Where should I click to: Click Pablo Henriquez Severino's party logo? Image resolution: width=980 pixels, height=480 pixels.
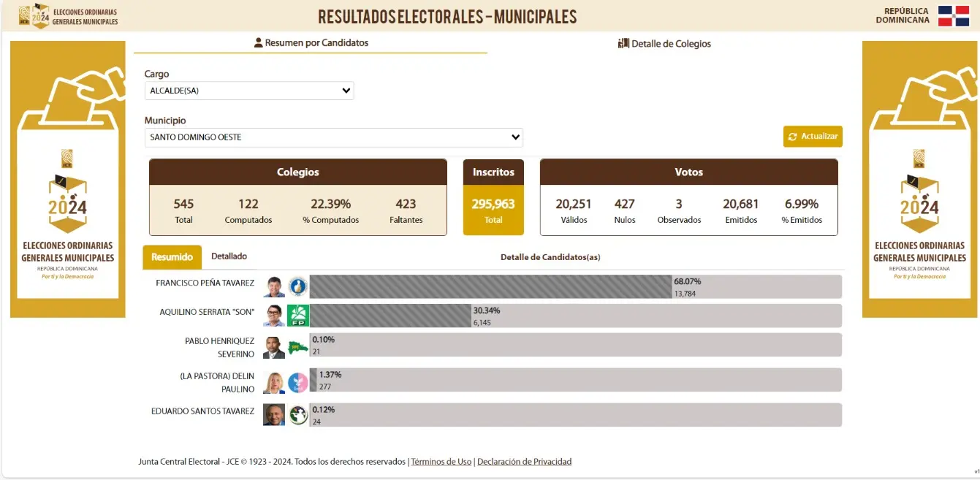coord(298,347)
